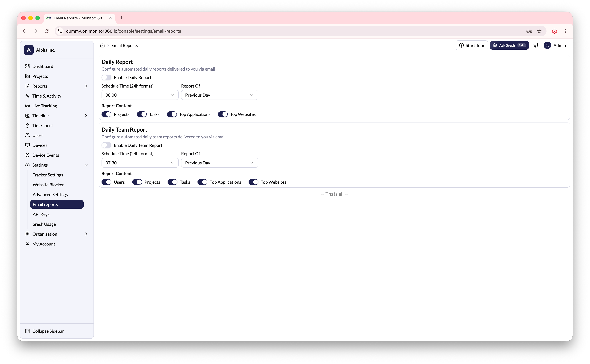Click the Admin avatar icon

click(x=547, y=45)
